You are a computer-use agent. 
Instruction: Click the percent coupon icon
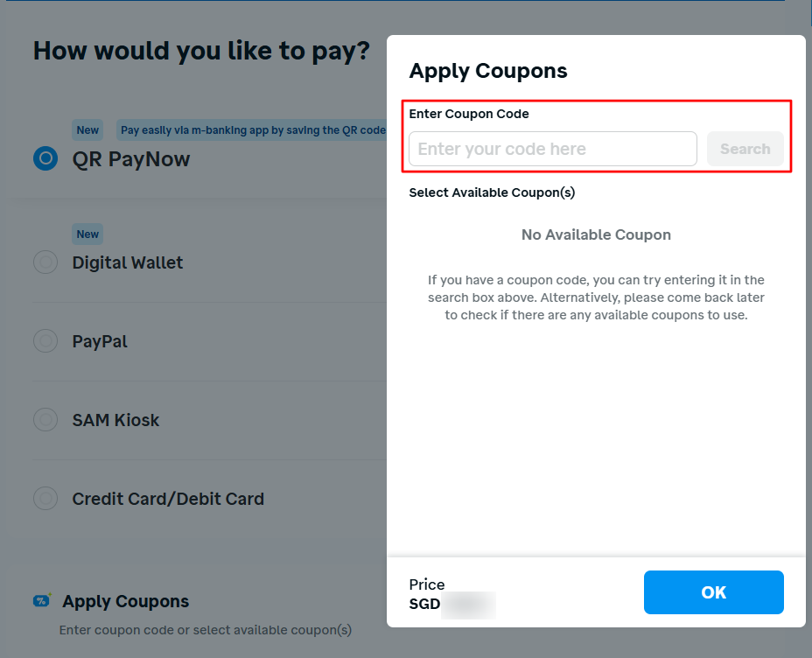coord(42,601)
